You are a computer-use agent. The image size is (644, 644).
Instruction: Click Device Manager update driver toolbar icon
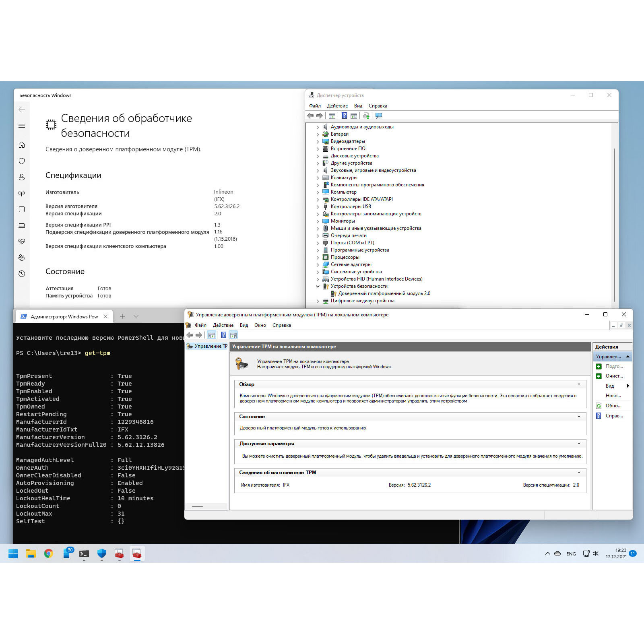pos(366,116)
